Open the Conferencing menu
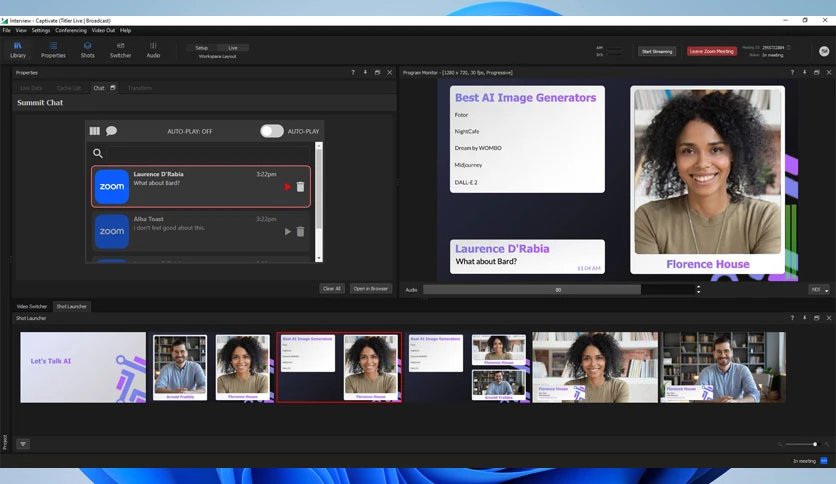Image resolution: width=836 pixels, height=484 pixels. [71, 30]
